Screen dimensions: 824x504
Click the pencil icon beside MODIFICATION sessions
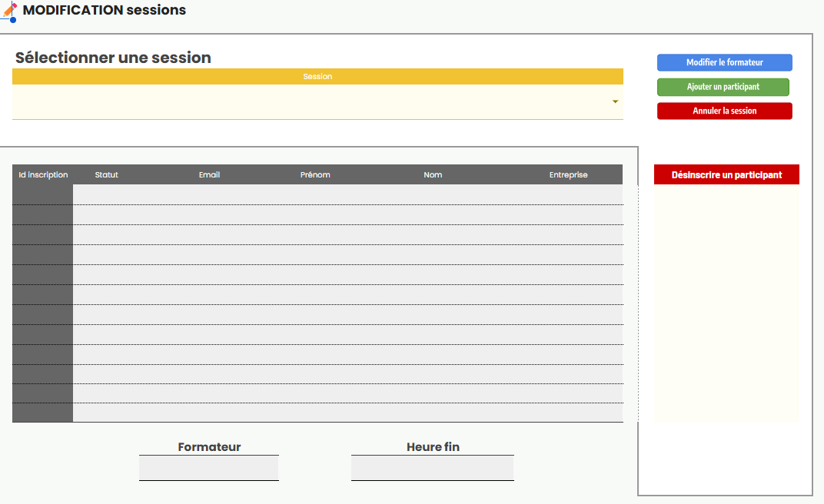coord(9,12)
